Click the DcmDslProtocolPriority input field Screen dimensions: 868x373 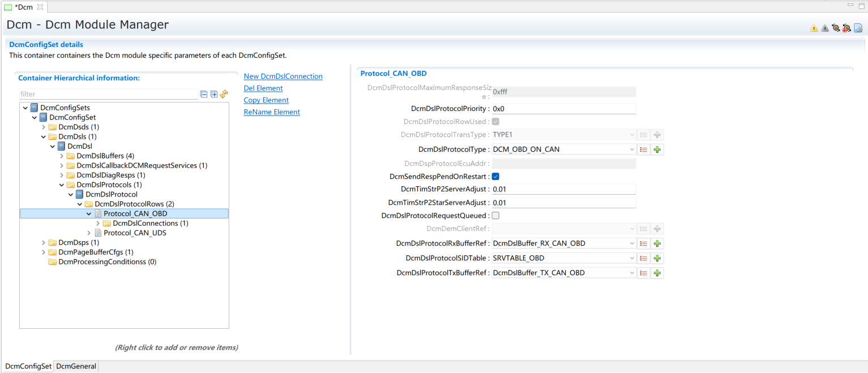pyautogui.click(x=563, y=109)
